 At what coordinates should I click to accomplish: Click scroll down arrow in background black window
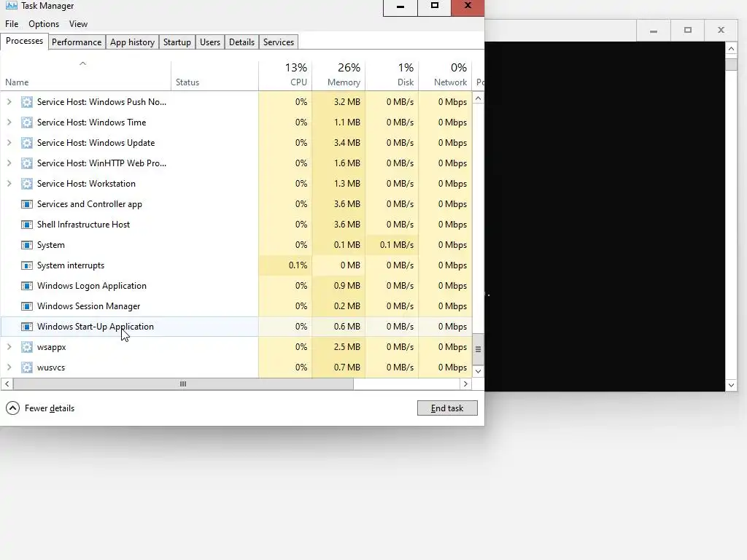click(x=731, y=385)
